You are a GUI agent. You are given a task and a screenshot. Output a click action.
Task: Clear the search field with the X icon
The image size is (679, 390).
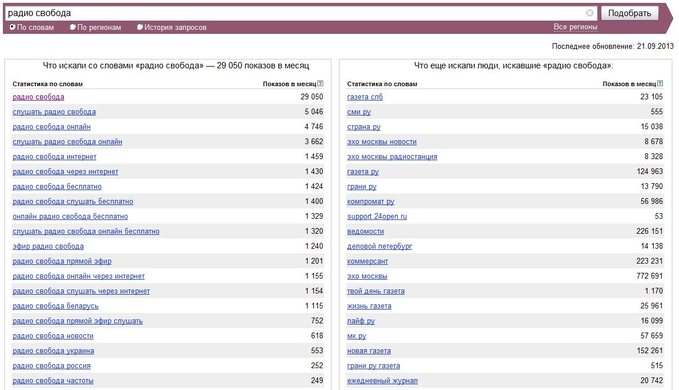click(589, 13)
